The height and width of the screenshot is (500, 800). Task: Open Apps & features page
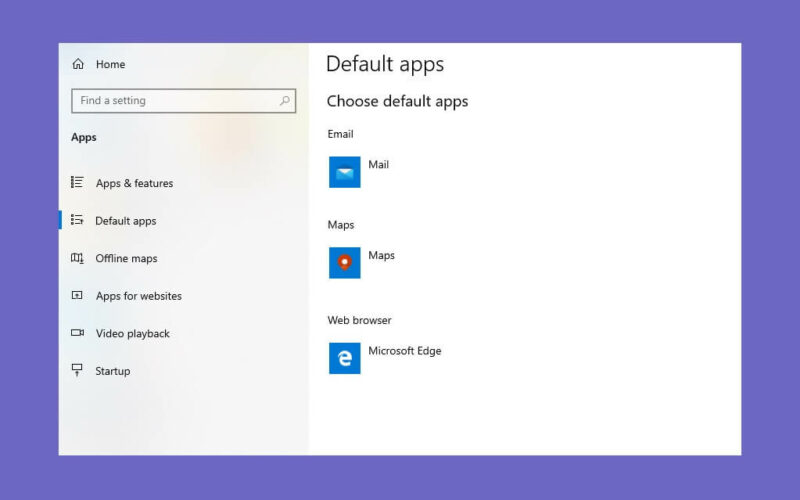(x=134, y=183)
